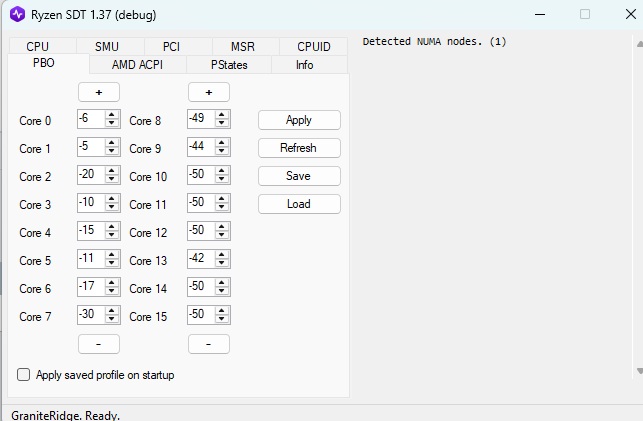This screenshot has height=421, width=643.
Task: Decrease Core 13 offset using down arrow
Action: coord(222,265)
